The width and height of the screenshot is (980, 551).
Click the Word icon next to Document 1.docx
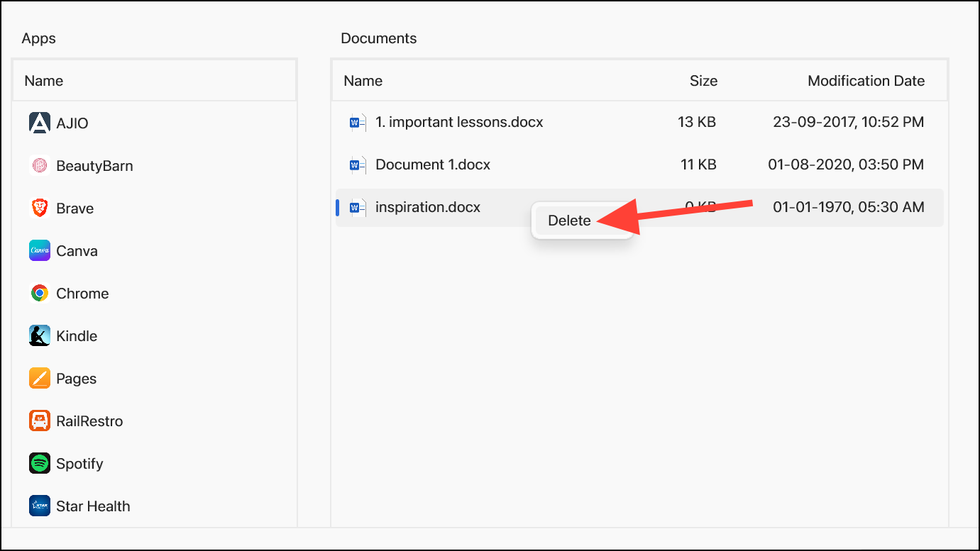(357, 164)
